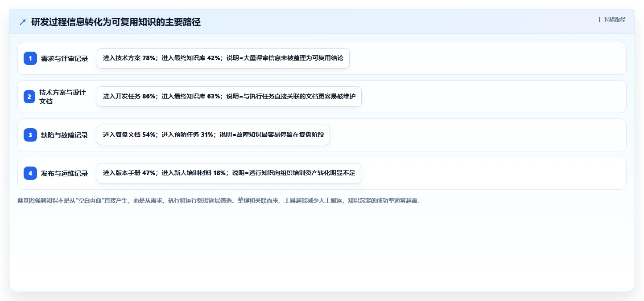Viewport: 644px width, 301px height.
Task: Click the footnote text starting with 桑基图强调知识
Action: (x=219, y=201)
